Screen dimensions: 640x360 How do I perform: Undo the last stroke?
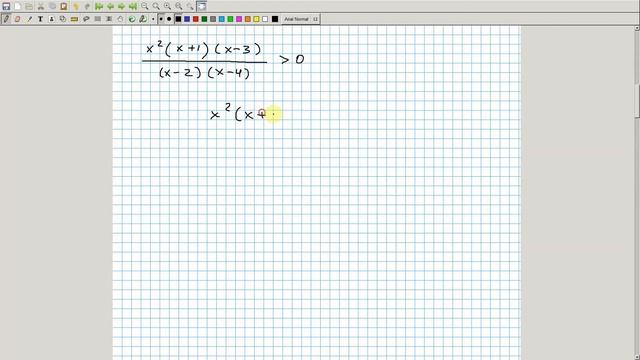76,7
